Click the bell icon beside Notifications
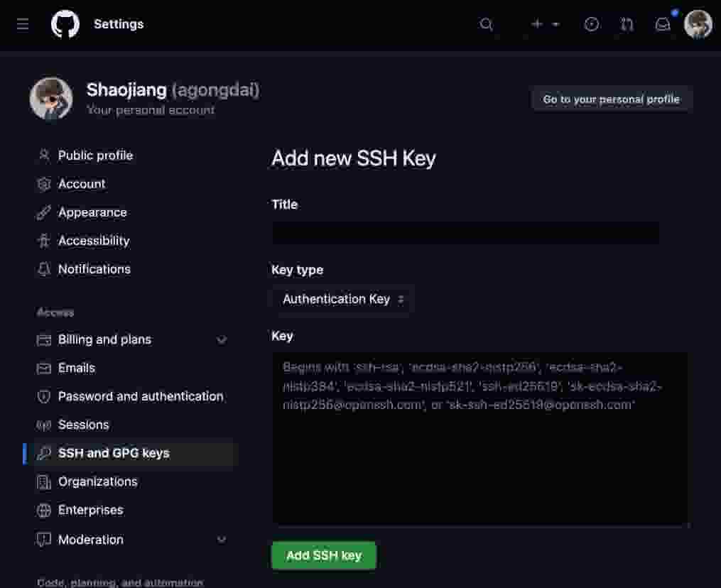Viewport: 721px width, 588px height. tap(43, 269)
